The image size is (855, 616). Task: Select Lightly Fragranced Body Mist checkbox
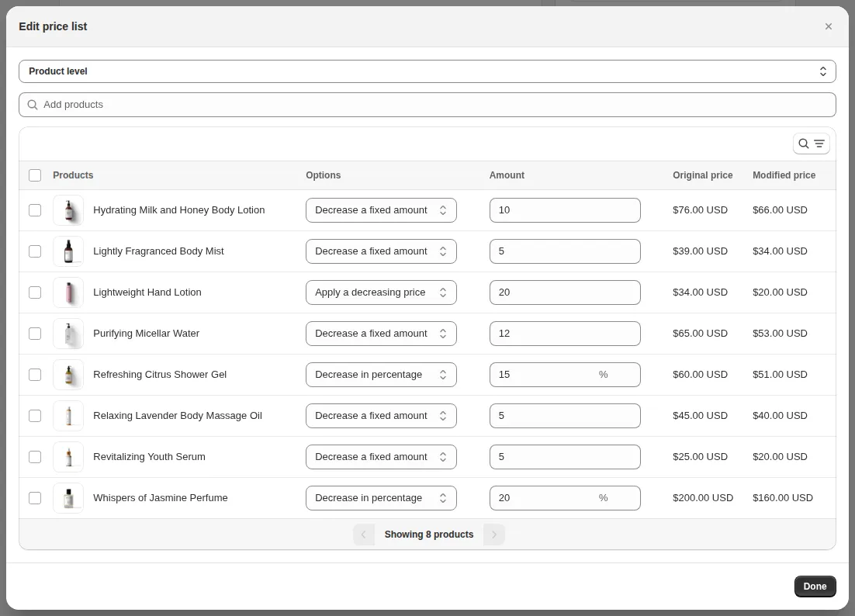pyautogui.click(x=35, y=251)
